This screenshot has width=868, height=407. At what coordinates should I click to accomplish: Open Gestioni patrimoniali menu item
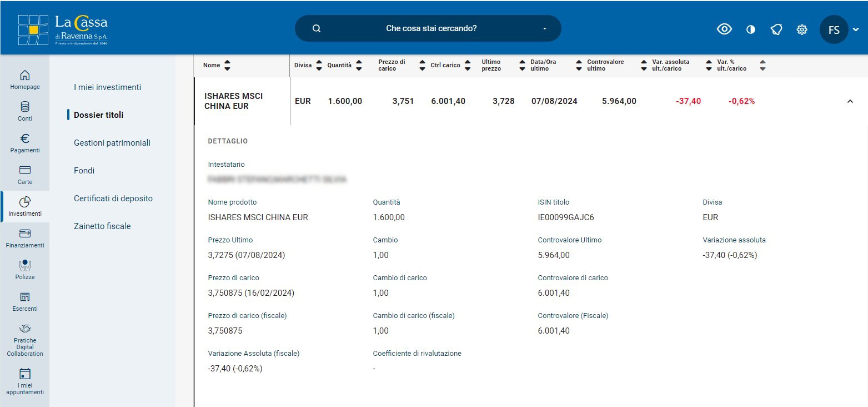click(112, 143)
